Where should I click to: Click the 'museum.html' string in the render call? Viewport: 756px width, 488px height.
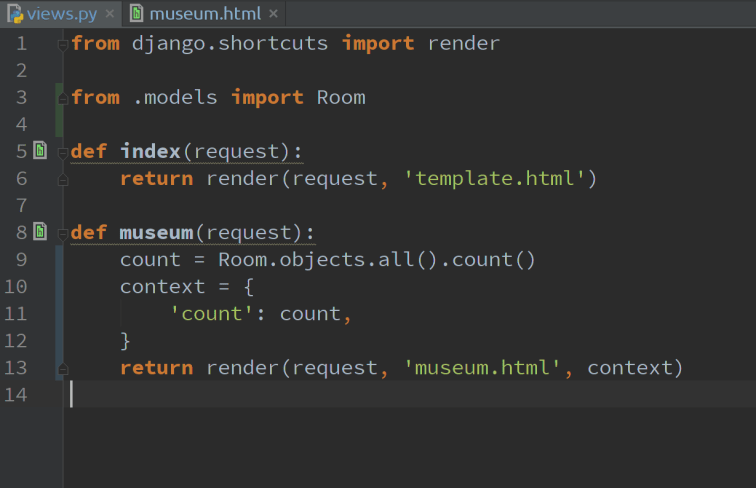[x=482, y=368]
